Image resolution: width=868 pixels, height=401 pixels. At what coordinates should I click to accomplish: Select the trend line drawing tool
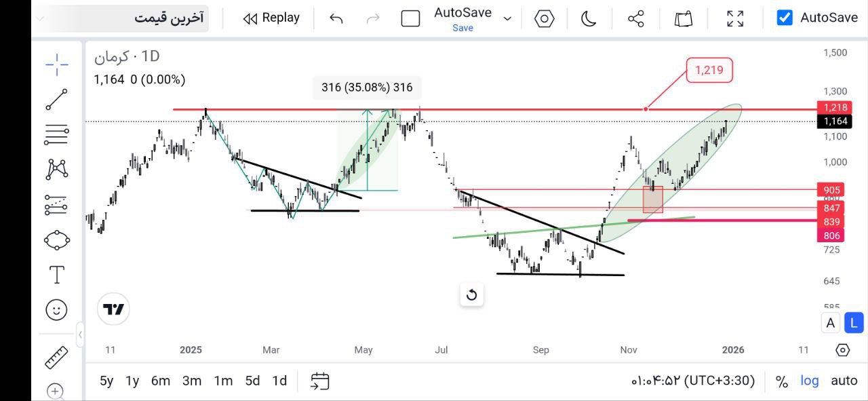click(57, 99)
